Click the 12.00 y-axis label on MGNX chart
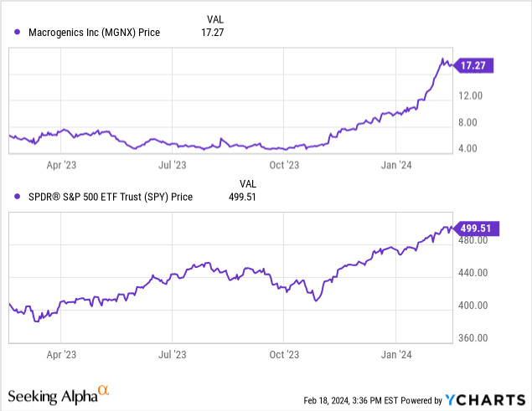This screenshot has height=411, width=532. 471,95
